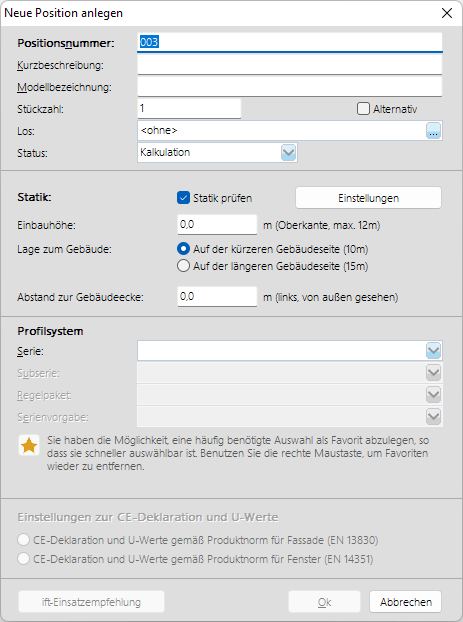Open the Serienvorgabe dropdown arrow
The image size is (463, 622).
(433, 417)
